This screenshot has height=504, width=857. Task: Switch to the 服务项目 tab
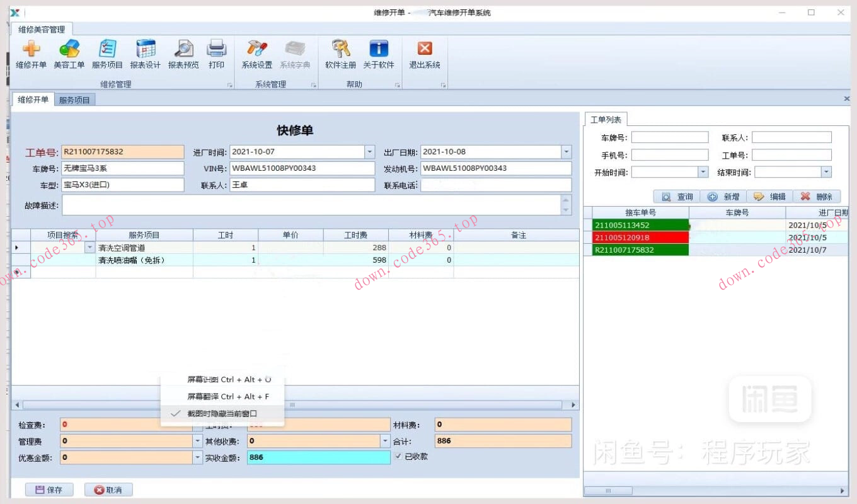tap(74, 100)
